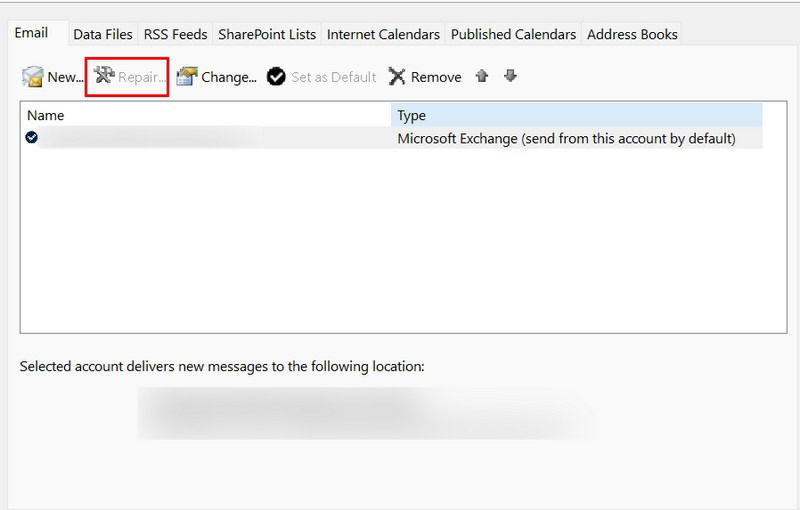Image resolution: width=800 pixels, height=510 pixels.
Task: Move account down with arrow icon
Action: [x=510, y=76]
